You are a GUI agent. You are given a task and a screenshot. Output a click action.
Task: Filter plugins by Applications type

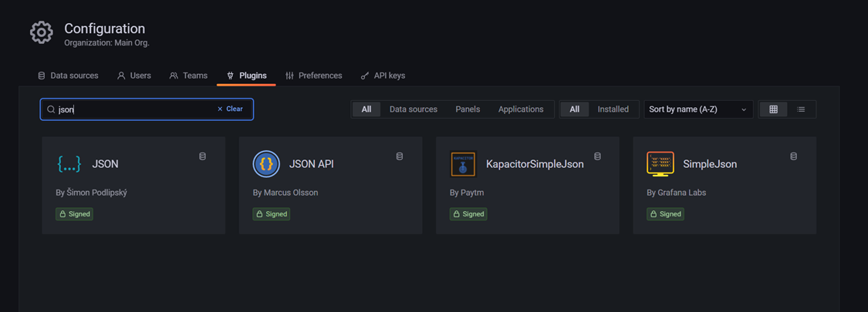[521, 109]
